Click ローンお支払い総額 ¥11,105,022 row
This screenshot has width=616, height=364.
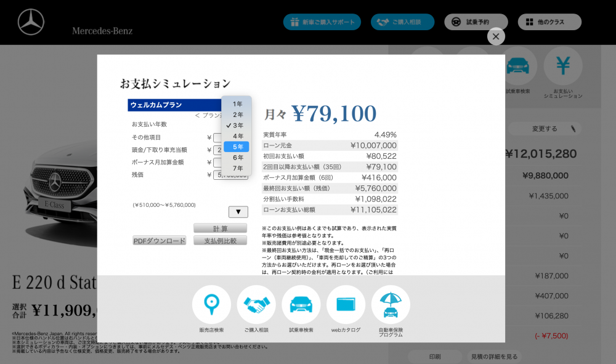pos(330,209)
